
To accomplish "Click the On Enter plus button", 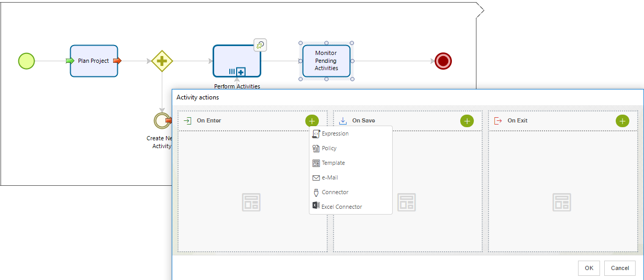I will point(312,121).
